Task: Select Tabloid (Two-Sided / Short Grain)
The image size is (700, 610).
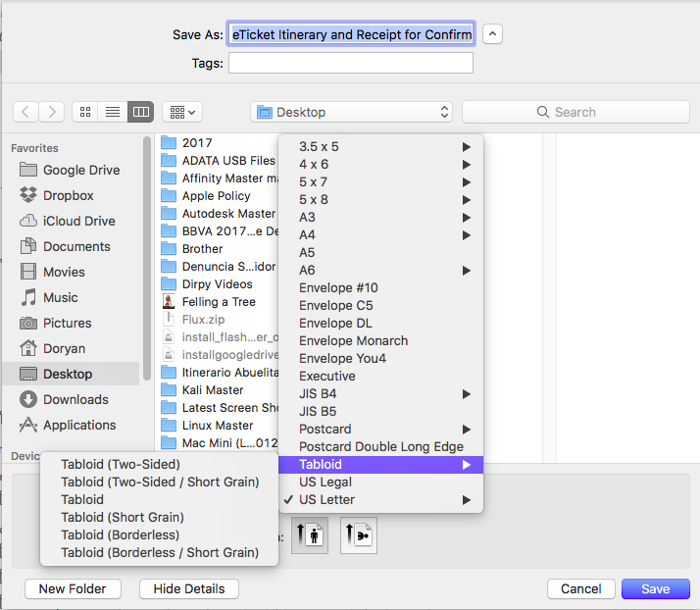Action: tap(159, 482)
